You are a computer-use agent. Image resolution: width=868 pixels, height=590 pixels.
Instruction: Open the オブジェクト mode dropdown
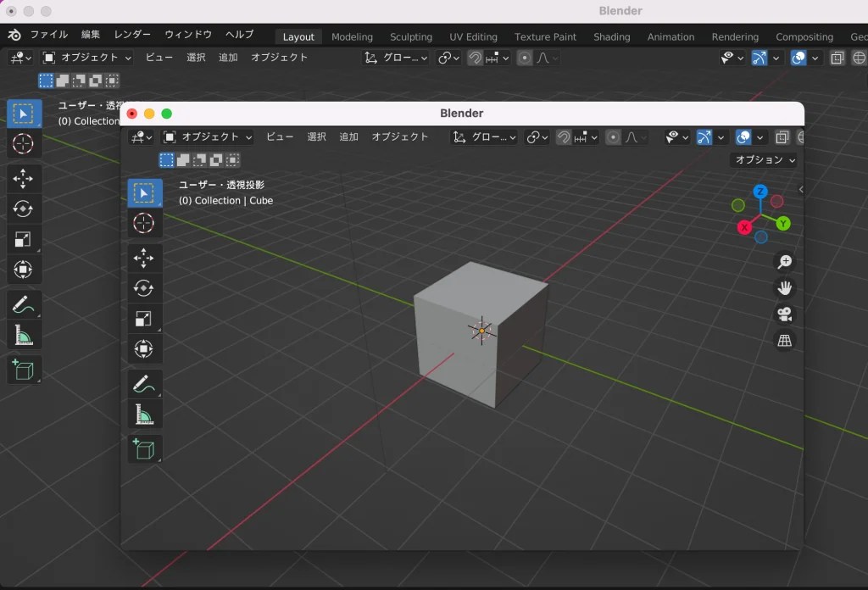[210, 136]
